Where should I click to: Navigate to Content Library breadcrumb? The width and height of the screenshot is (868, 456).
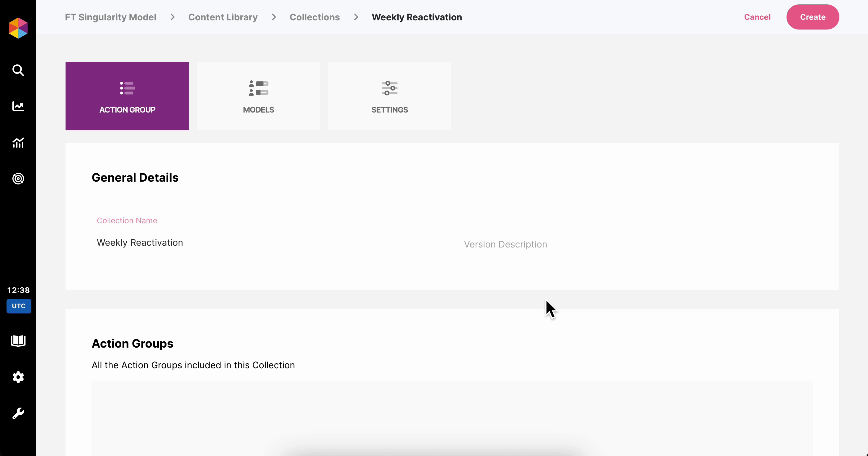[x=223, y=17]
